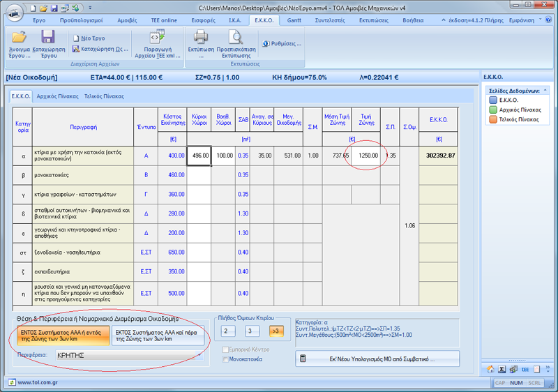Toggle Μονοκατοικία checkbox
The height and width of the screenshot is (392, 558).
[x=225, y=359]
